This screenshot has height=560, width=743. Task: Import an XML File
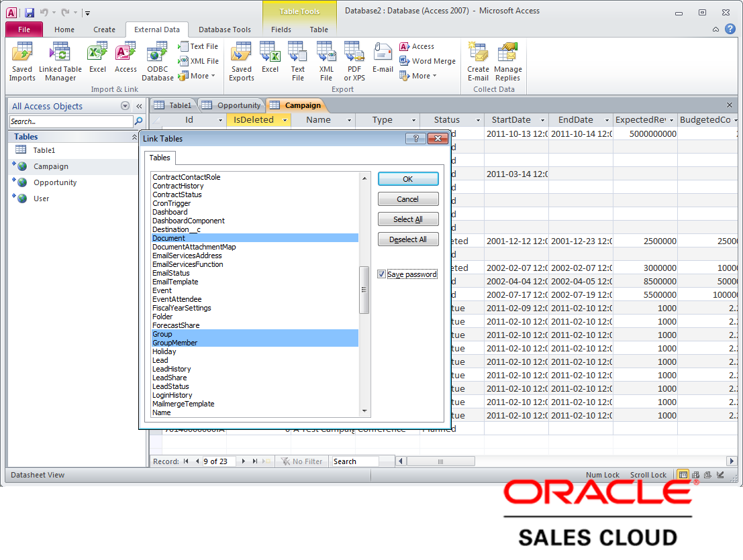[198, 61]
